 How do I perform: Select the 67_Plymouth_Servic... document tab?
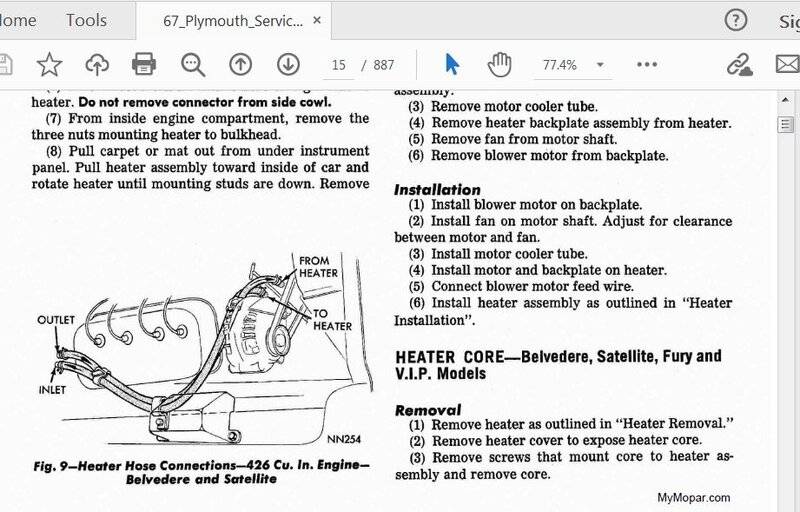[x=230, y=21]
